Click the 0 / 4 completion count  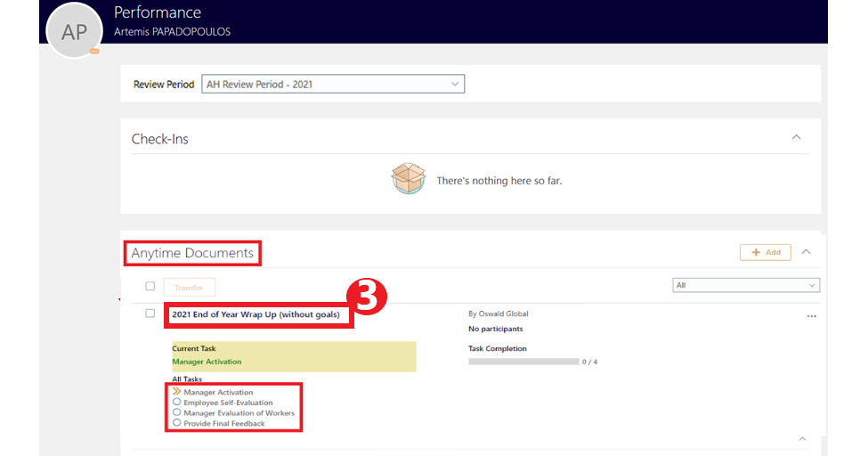click(589, 362)
